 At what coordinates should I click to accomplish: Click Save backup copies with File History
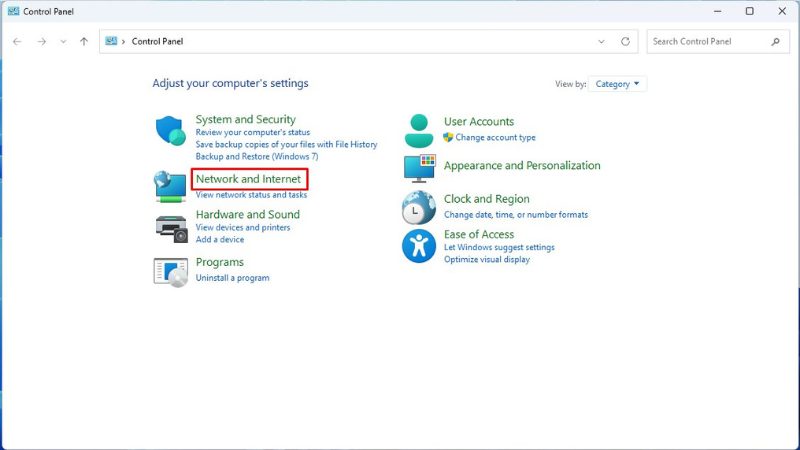click(286, 144)
